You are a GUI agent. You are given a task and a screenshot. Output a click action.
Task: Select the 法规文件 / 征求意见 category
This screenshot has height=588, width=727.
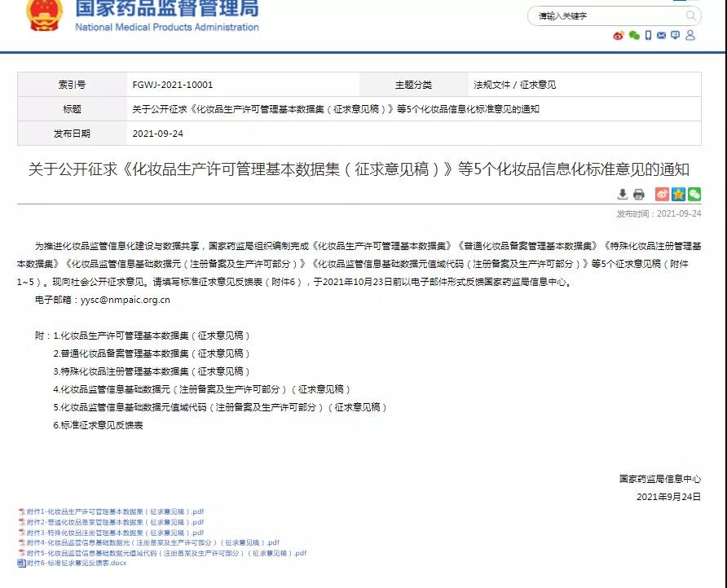(513, 84)
